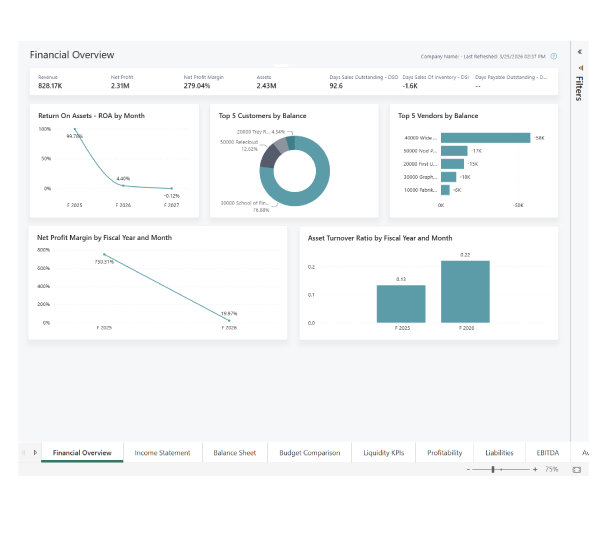Open the Liquidity KPIs tab
The height and width of the screenshot is (542, 607).
[x=384, y=453]
